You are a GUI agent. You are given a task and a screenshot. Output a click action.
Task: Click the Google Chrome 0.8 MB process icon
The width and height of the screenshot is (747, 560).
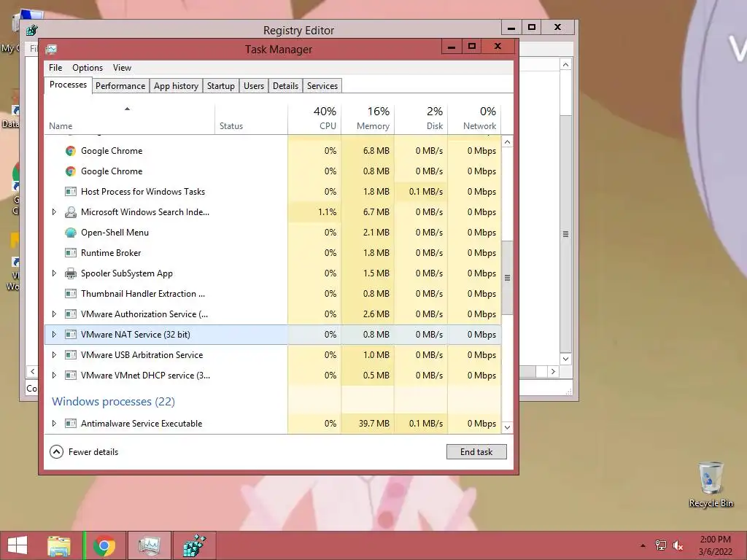pos(71,171)
